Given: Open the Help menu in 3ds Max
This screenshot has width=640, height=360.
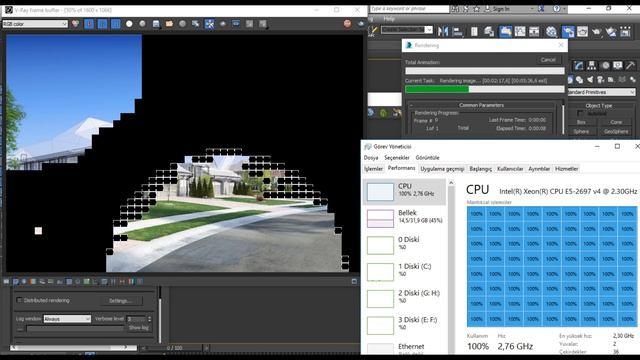Looking at the screenshot, I should pos(389,19).
